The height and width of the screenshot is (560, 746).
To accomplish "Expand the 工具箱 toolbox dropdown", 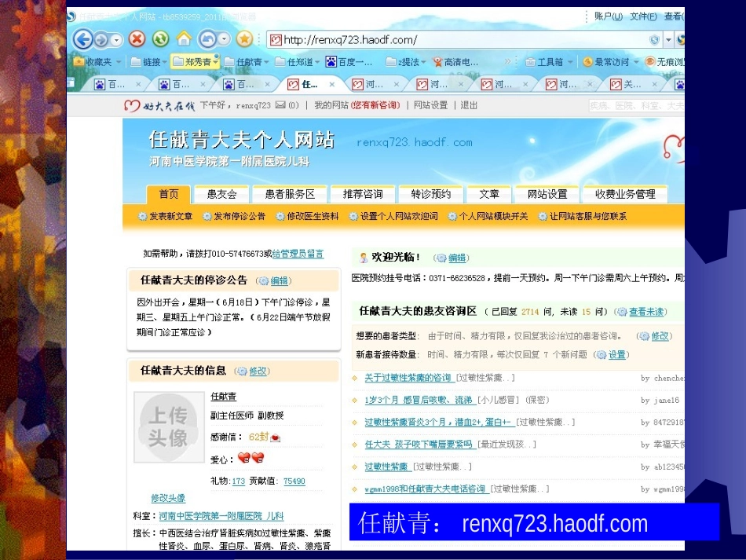I will click(569, 62).
